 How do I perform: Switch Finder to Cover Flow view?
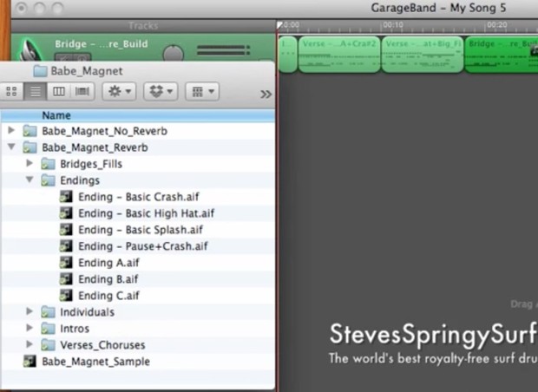[82, 91]
